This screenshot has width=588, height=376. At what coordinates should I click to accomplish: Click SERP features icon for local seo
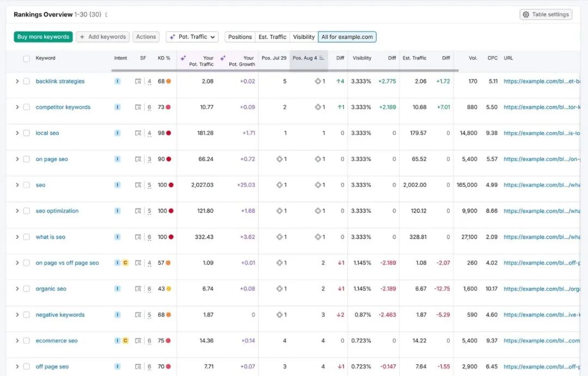click(x=138, y=133)
